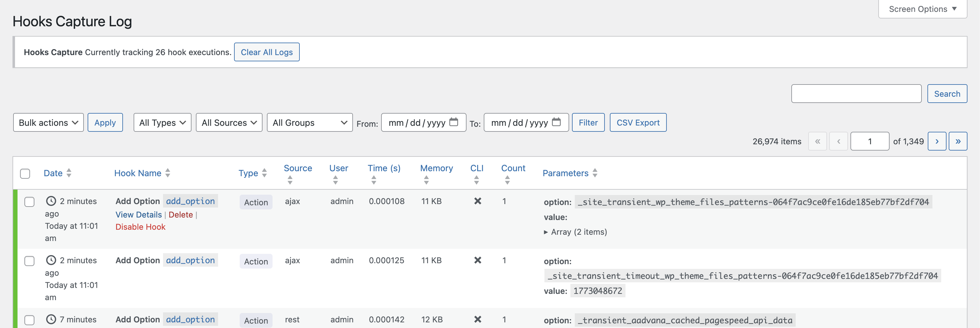980x328 pixels.
Task: Open the From date calendar picker icon
Action: [x=453, y=122]
